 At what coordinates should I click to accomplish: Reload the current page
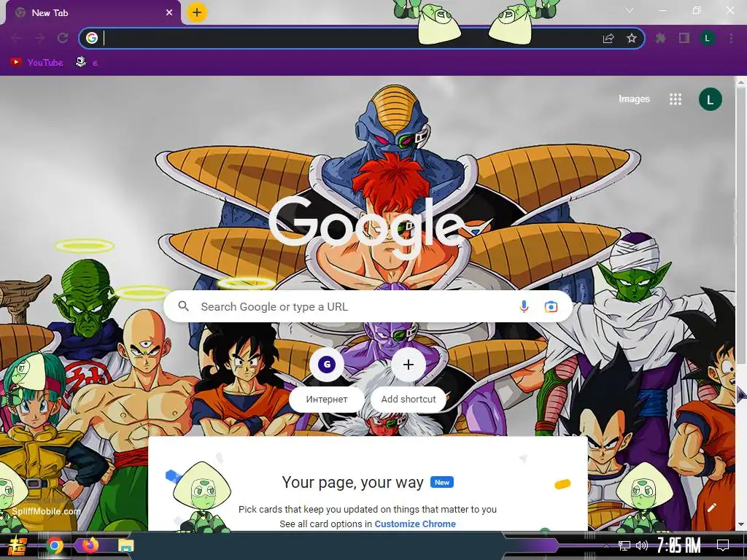(63, 38)
